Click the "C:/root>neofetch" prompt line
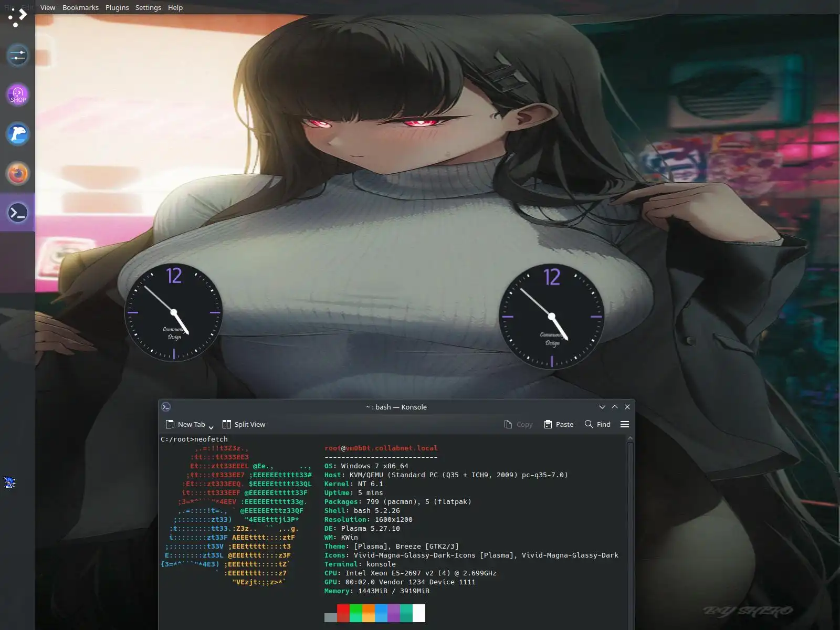840x630 pixels. coord(194,439)
